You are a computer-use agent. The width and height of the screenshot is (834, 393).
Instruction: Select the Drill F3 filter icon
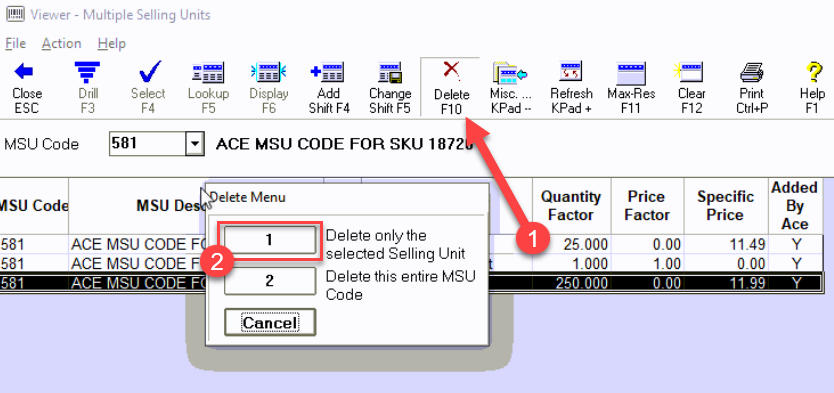pos(88,72)
